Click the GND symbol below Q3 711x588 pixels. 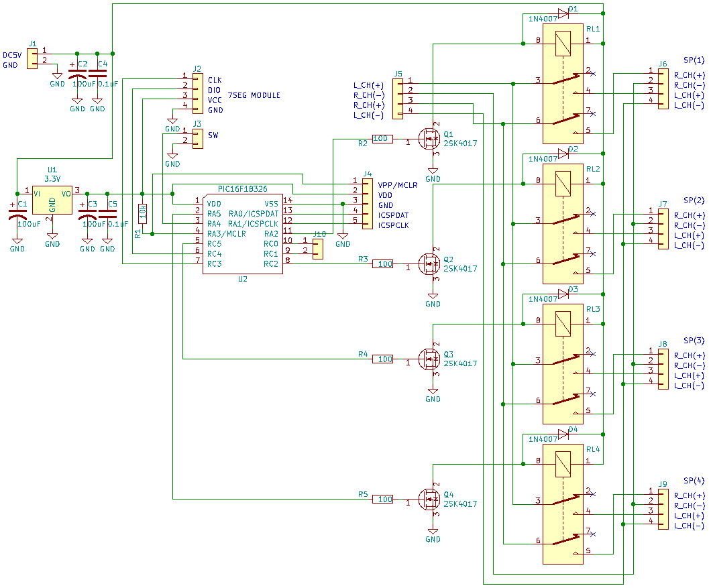[433, 396]
